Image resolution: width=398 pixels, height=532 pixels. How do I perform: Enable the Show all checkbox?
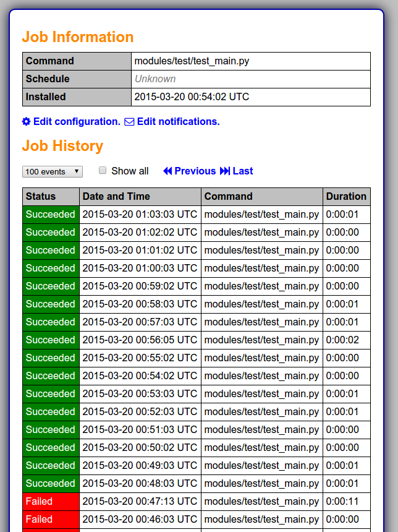point(103,170)
